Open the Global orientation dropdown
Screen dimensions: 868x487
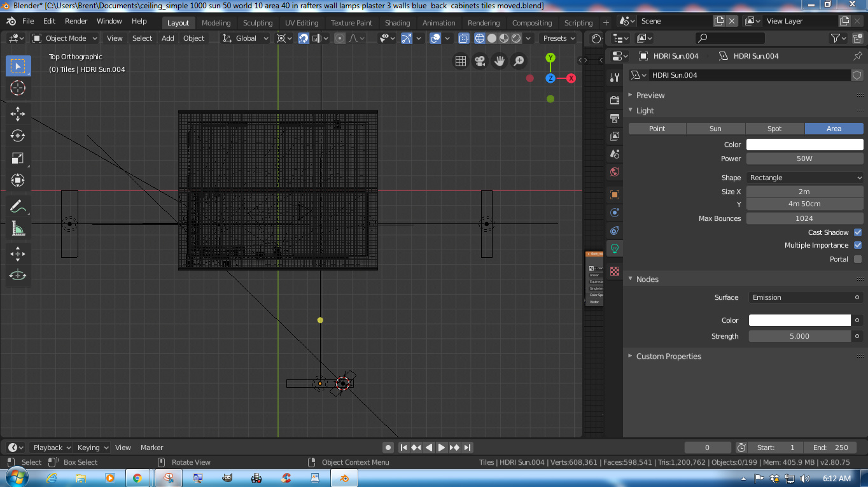click(246, 38)
